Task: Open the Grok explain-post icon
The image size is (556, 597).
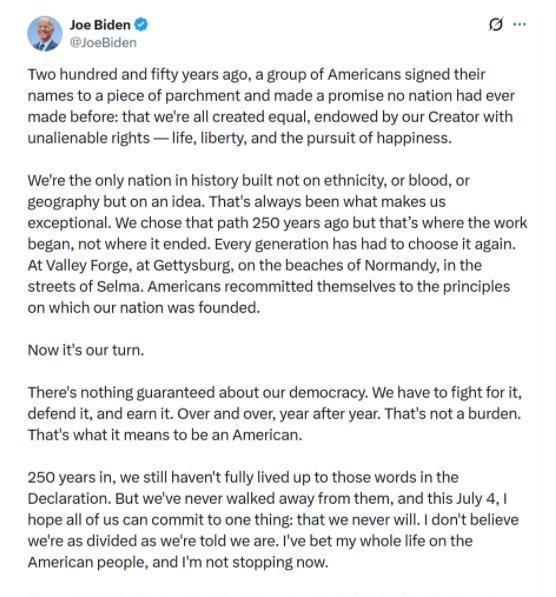Action: 495,24
